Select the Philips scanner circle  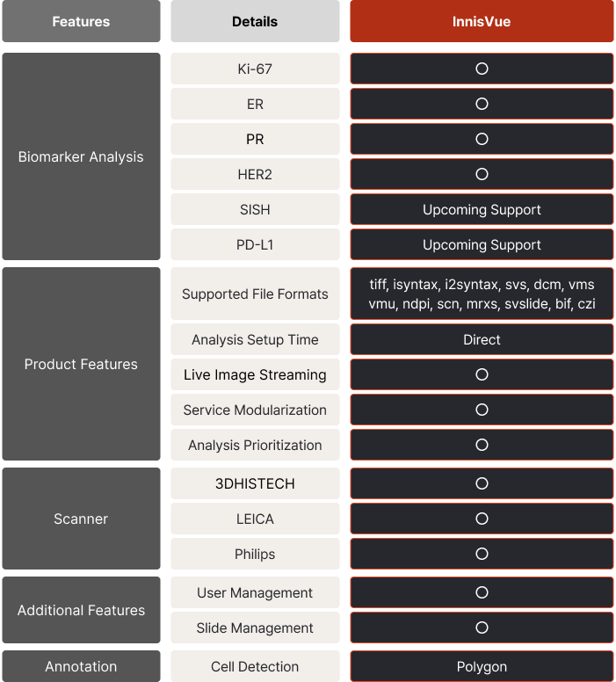(x=482, y=554)
